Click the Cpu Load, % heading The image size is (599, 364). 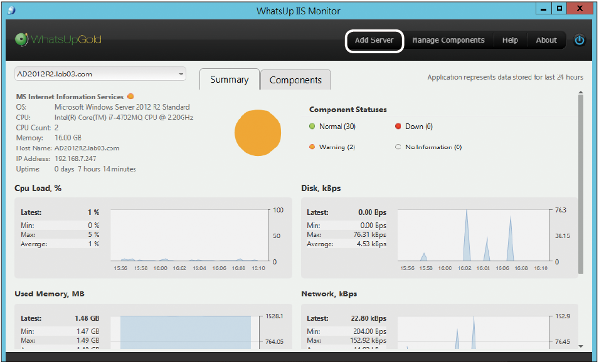[38, 188]
